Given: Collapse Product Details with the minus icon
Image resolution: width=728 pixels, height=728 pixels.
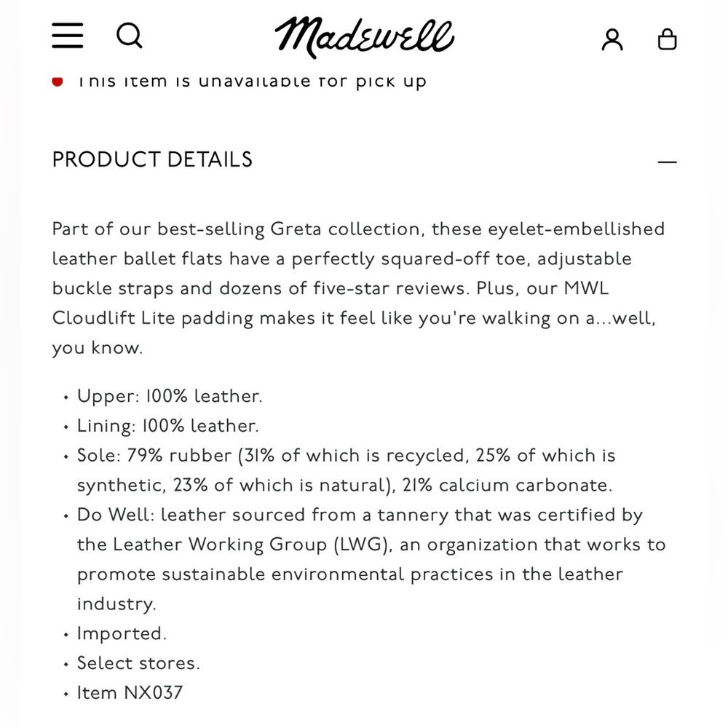Looking at the screenshot, I should pyautogui.click(x=667, y=162).
